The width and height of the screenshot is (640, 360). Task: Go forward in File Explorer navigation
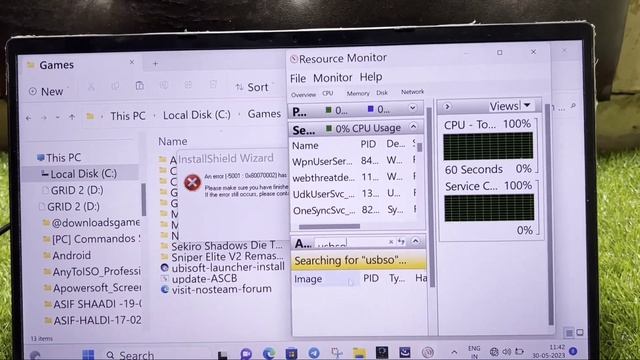(44, 118)
